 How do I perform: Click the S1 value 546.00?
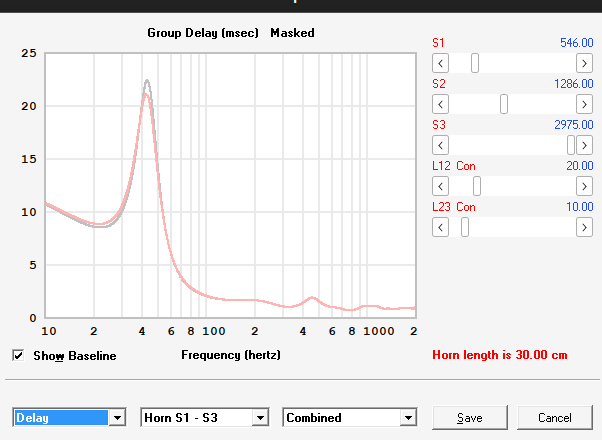577,43
